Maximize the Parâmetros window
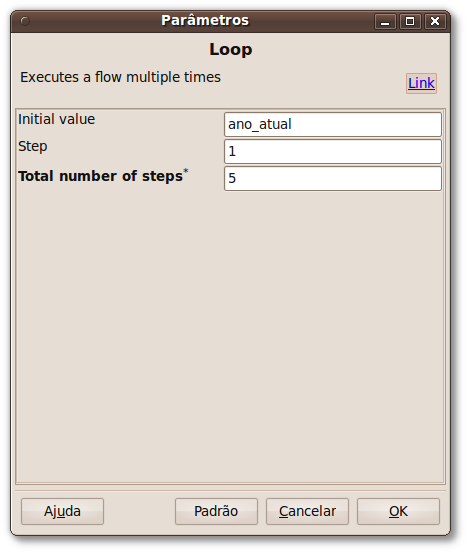This screenshot has width=468, height=553. 410,22
